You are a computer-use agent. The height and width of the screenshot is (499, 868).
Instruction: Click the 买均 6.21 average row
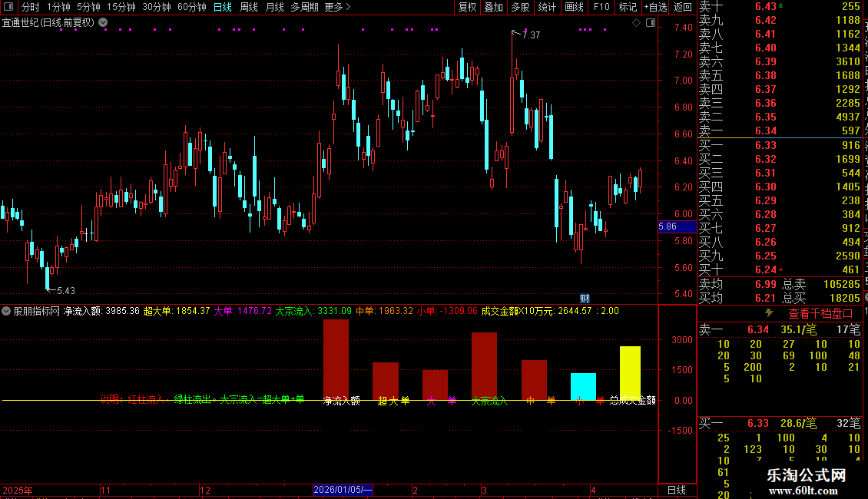[737, 298]
